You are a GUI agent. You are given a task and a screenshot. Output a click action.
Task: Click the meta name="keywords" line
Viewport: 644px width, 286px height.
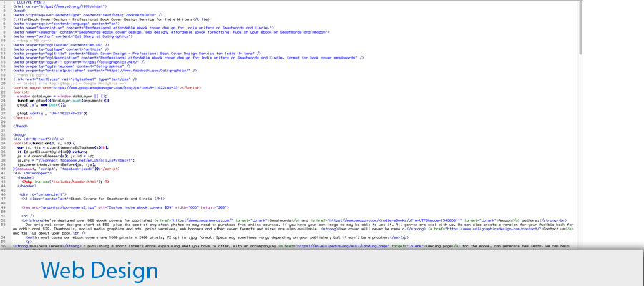[171, 31]
